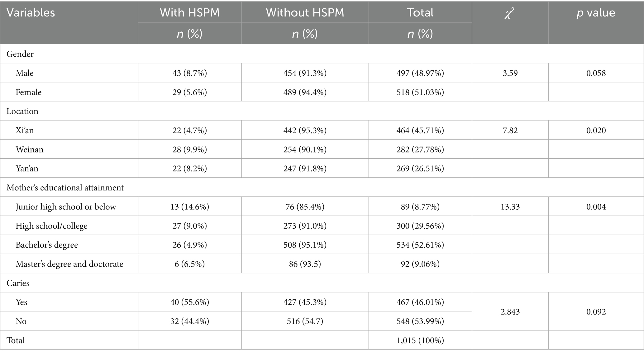Select the Gender section row
644x355 pixels.
(20, 54)
